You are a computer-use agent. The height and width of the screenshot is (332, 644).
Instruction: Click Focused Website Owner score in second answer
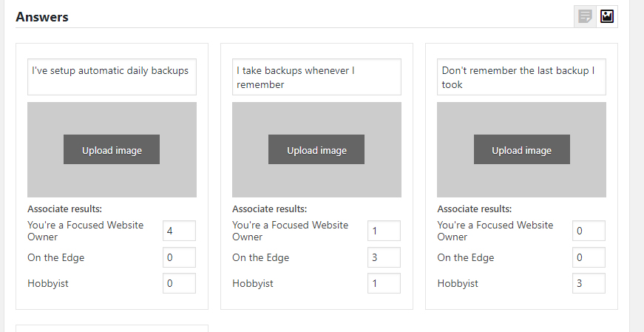[x=384, y=231]
